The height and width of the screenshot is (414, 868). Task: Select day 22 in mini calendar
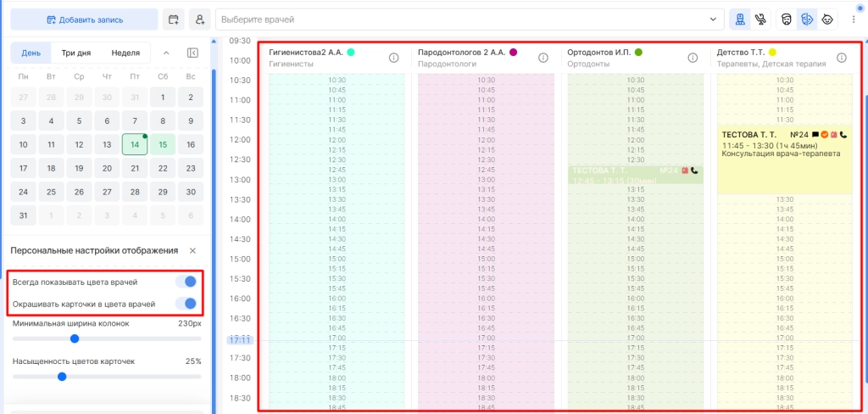pos(163,168)
